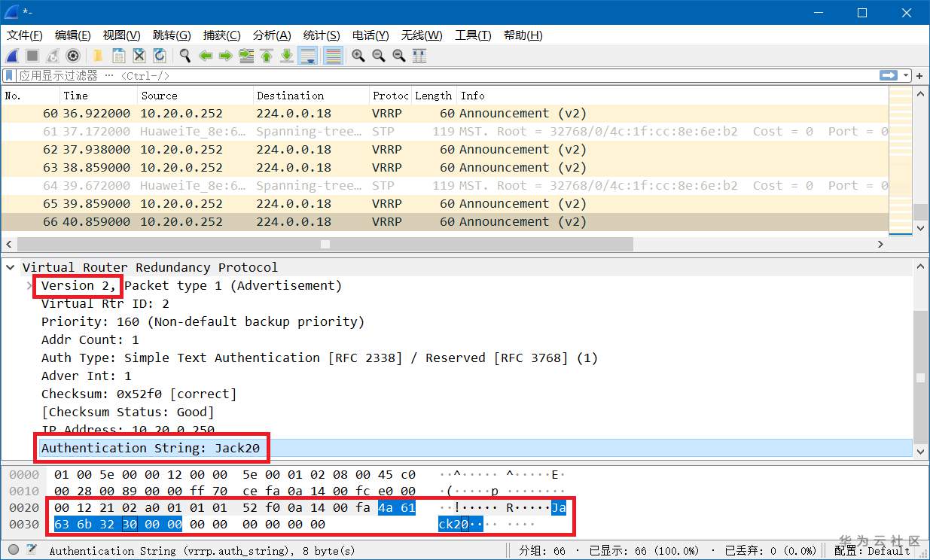Apply display filter arrow button
930x560 pixels.
point(889,75)
